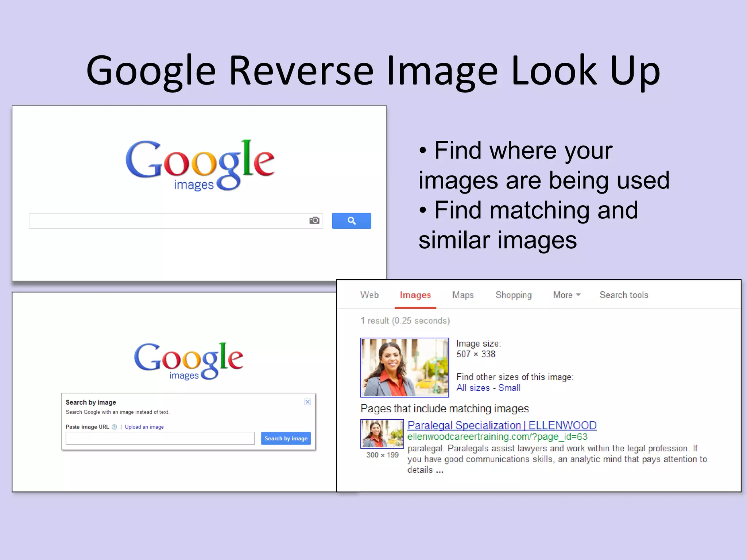This screenshot has width=747, height=560.
Task: Click the top Google Images logo
Action: point(200,166)
